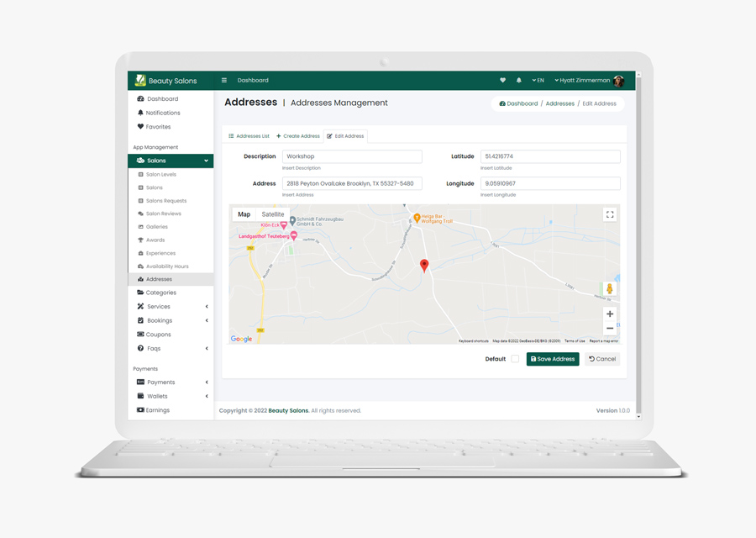The width and height of the screenshot is (756, 538).
Task: Zoom out on the map
Action: pos(610,329)
